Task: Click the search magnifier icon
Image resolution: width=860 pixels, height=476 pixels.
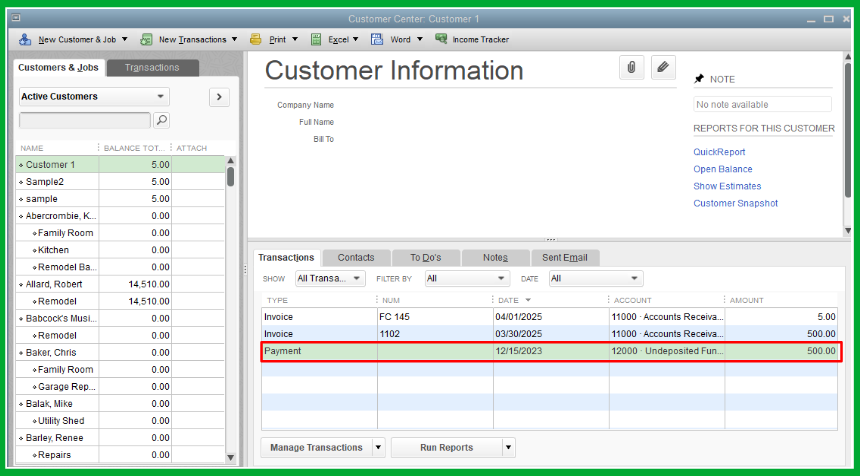Action: [161, 120]
